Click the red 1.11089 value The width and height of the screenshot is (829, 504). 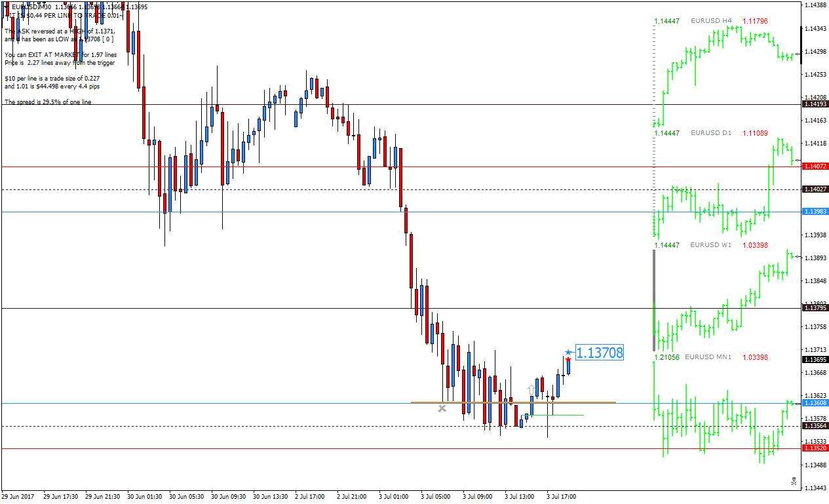pos(755,133)
